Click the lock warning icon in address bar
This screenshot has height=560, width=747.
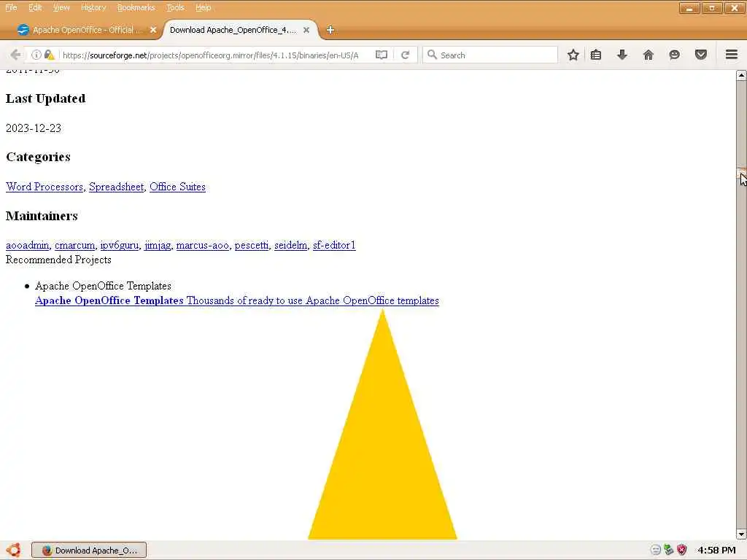pos(49,55)
